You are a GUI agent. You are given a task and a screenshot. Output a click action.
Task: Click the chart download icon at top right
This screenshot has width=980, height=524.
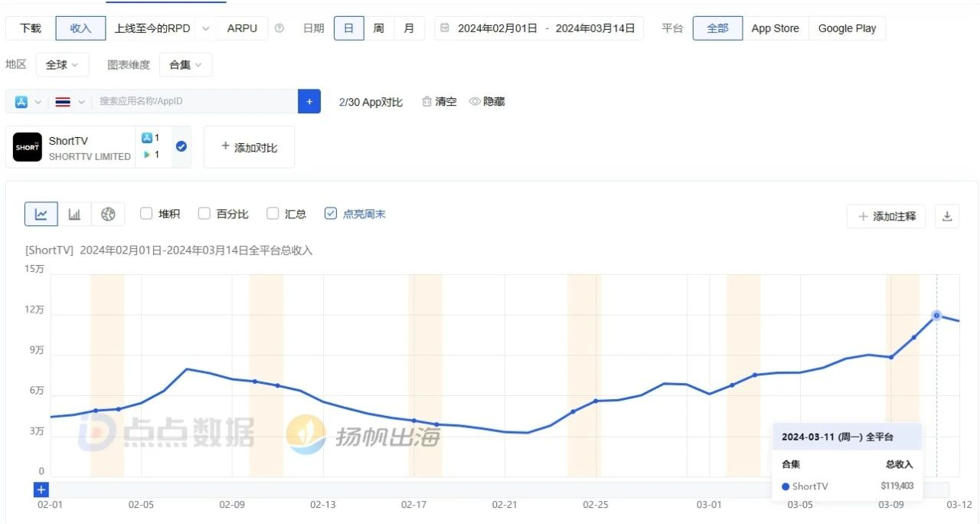(x=947, y=216)
